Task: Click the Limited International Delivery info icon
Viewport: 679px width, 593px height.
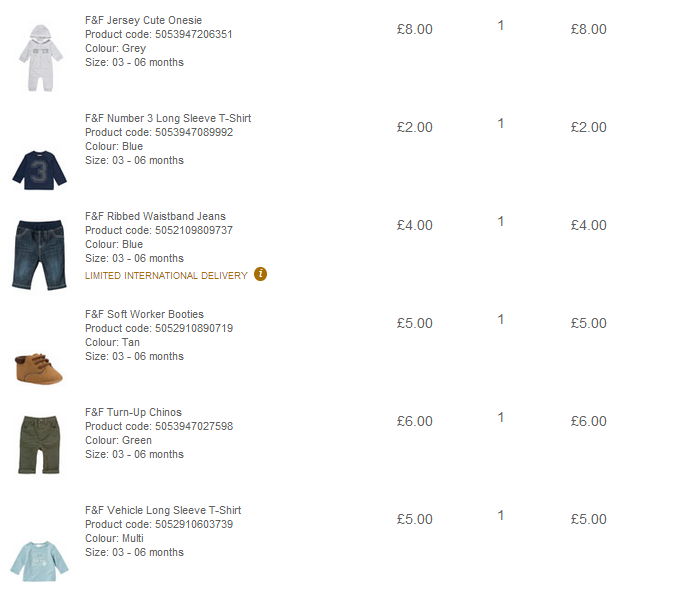Action: (260, 274)
